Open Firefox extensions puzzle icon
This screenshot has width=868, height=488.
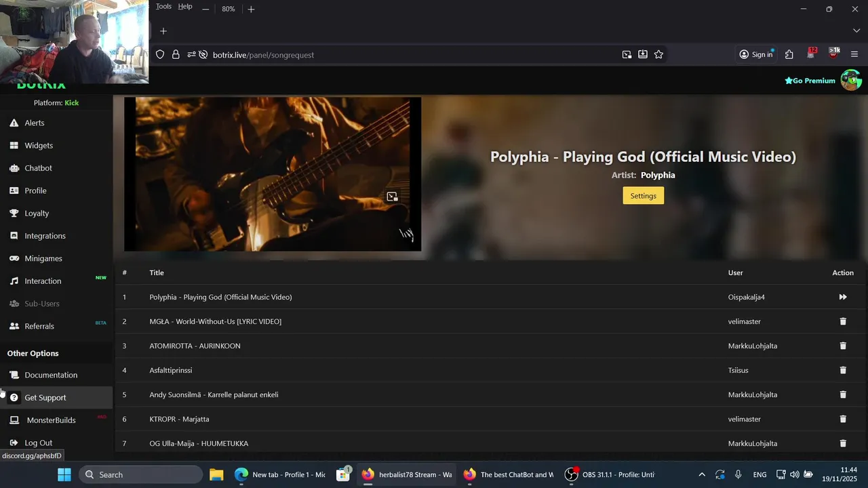789,55
